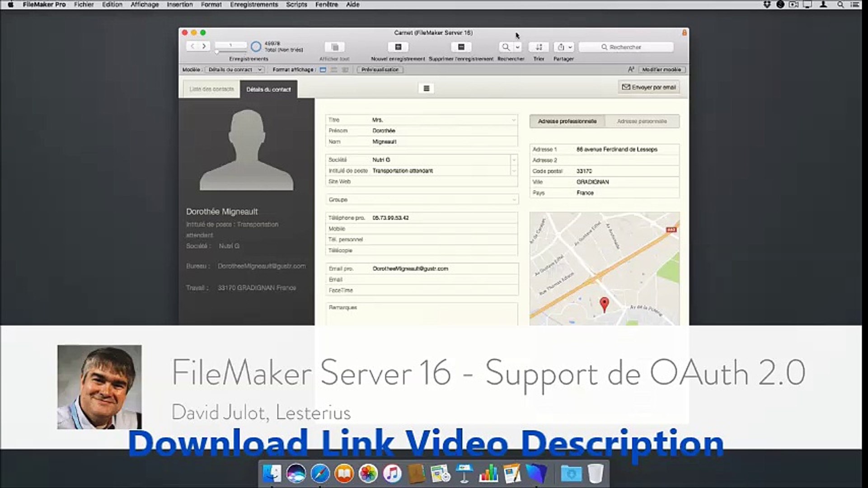Click the Rechercher quick find field
This screenshot has height=488, width=868.
[x=626, y=47]
